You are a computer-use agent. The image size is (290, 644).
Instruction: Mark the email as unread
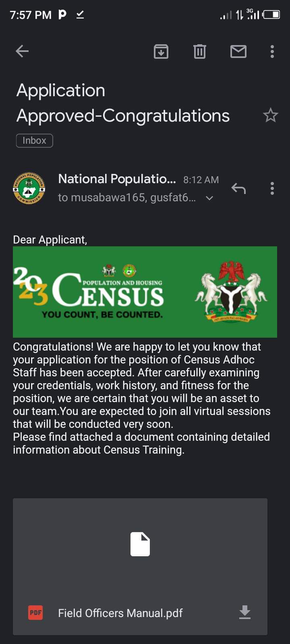pyautogui.click(x=238, y=52)
